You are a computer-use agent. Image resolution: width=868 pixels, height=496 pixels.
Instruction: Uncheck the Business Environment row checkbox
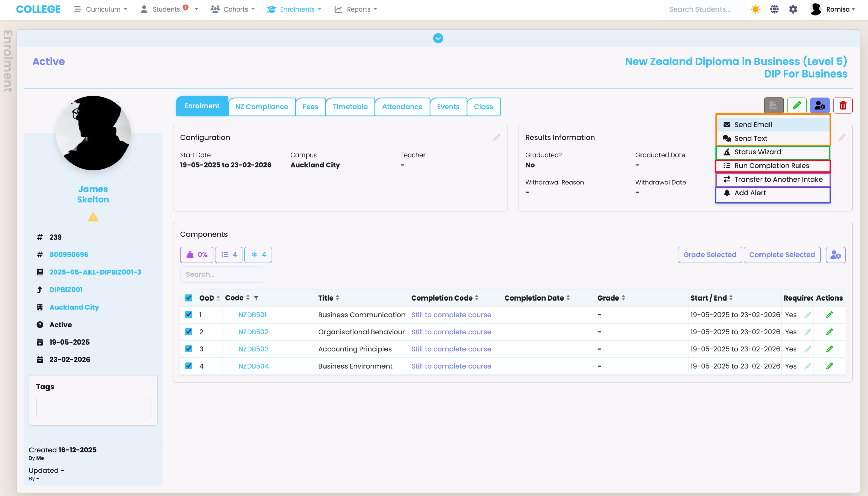(189, 366)
